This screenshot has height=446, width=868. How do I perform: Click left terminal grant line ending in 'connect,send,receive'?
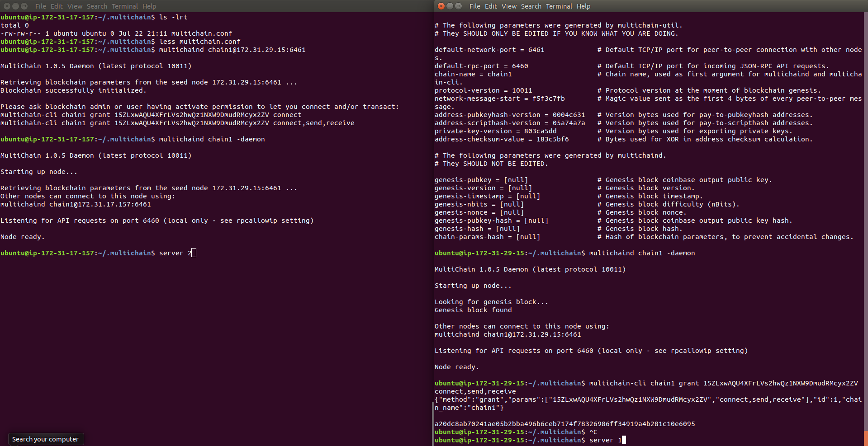[x=177, y=123]
